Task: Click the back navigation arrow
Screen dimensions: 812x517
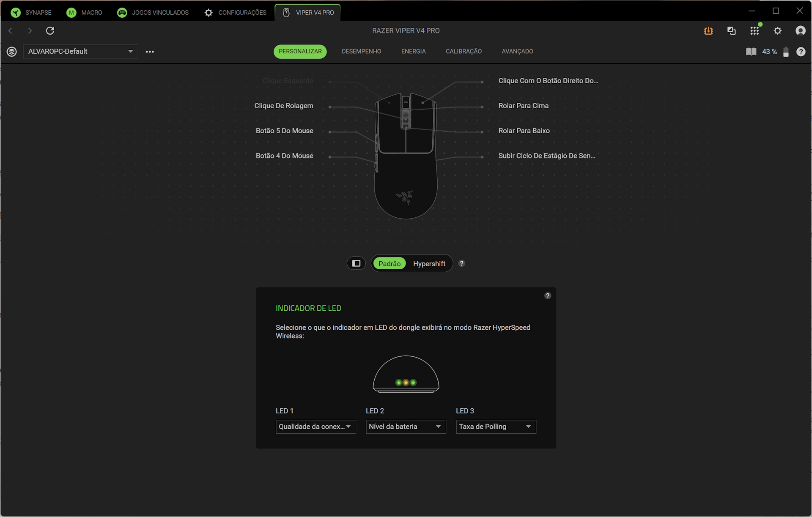Action: click(x=11, y=30)
